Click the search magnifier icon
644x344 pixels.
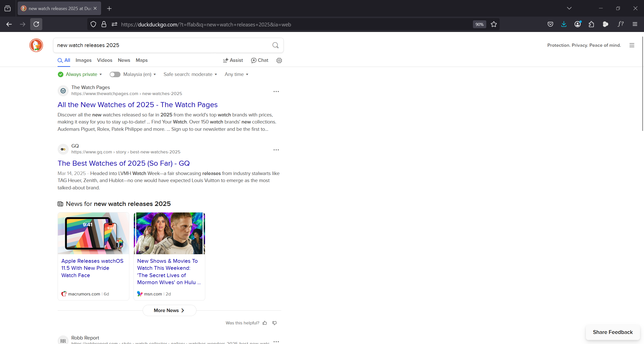[275, 45]
